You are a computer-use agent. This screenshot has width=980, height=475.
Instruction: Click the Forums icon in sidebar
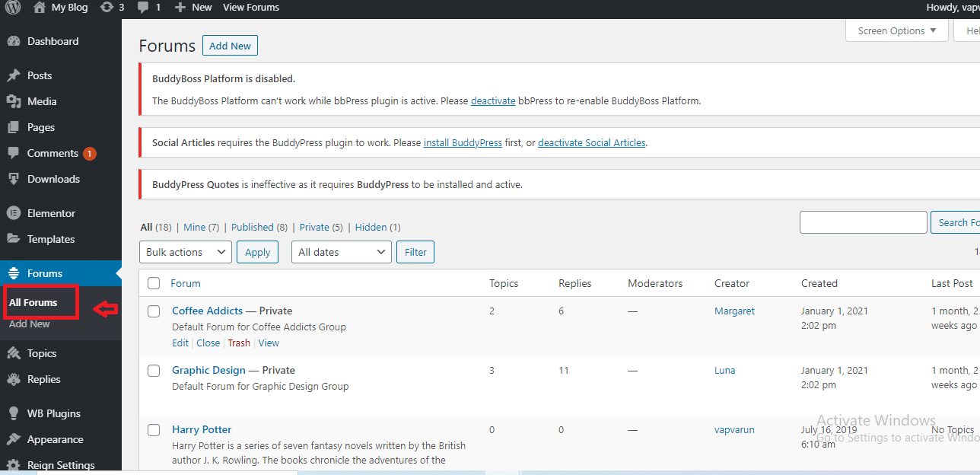coord(14,273)
